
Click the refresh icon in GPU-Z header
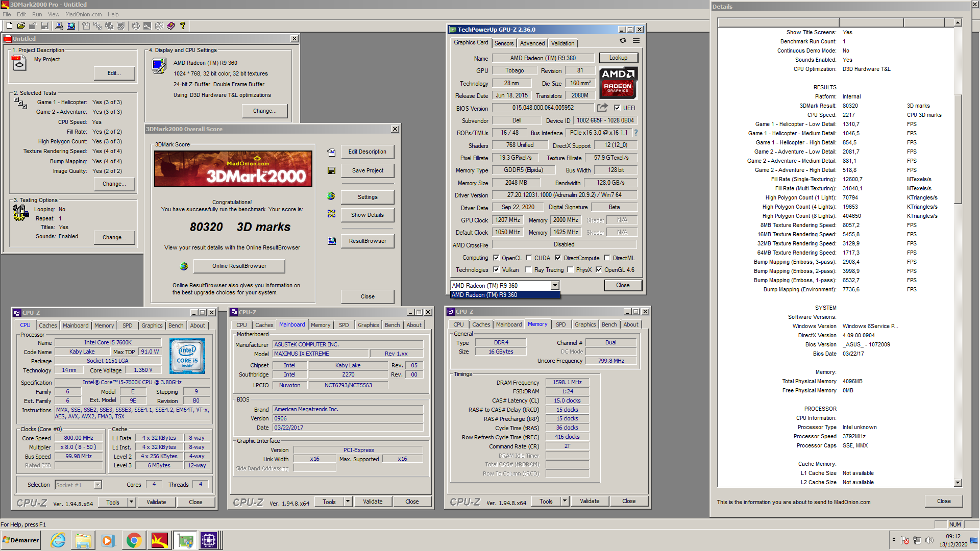623,41
